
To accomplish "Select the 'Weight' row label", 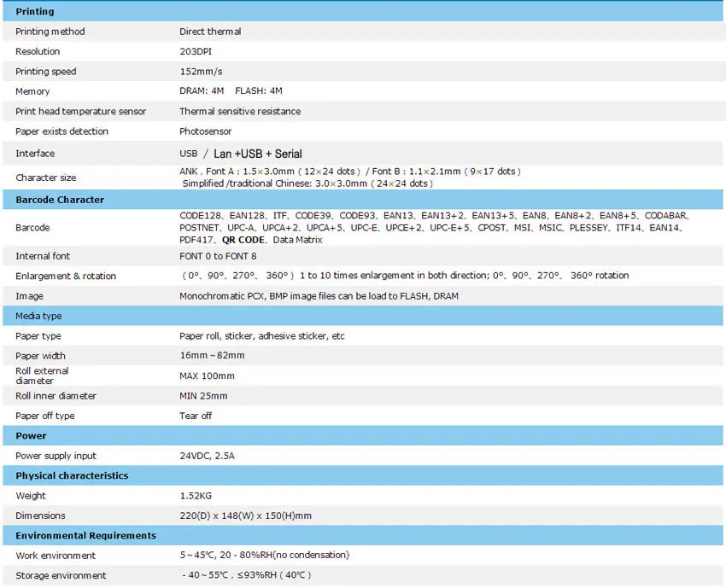I will 31,496.
